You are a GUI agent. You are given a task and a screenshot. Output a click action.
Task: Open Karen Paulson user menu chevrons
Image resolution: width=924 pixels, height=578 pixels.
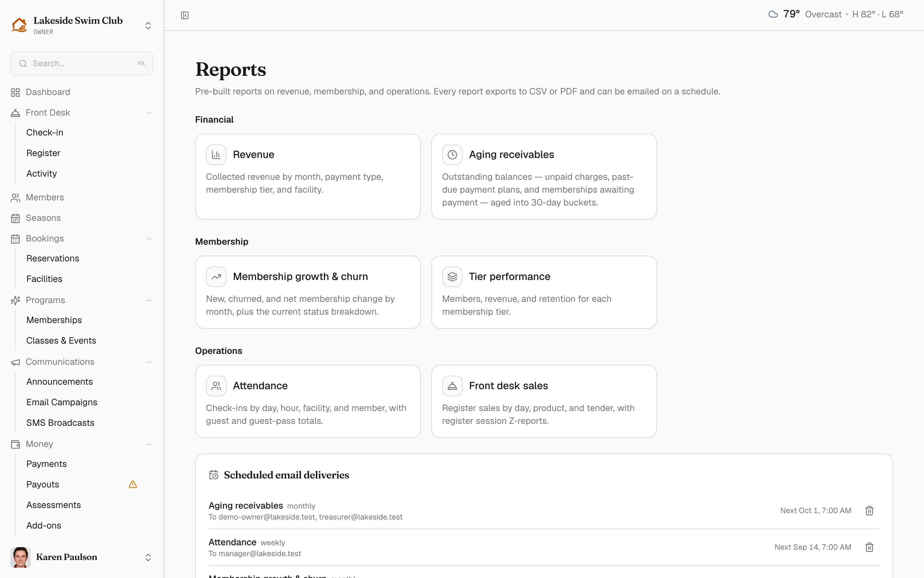[148, 557]
